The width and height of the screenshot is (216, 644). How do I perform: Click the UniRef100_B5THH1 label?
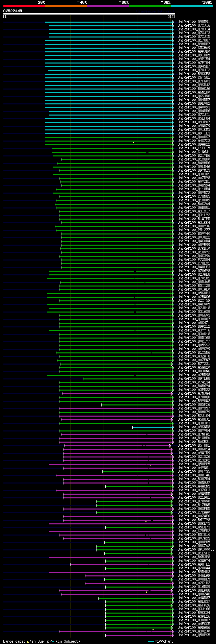click(x=194, y=445)
